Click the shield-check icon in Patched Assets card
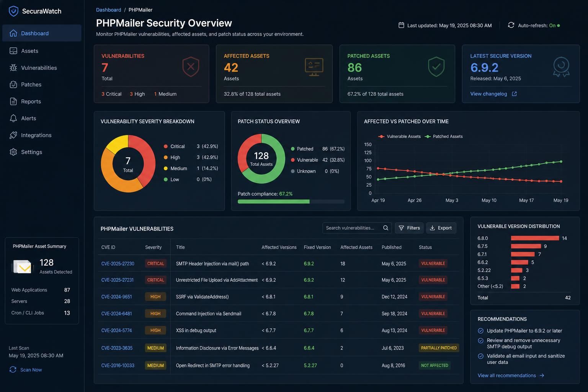This screenshot has height=392, width=588. (x=436, y=67)
